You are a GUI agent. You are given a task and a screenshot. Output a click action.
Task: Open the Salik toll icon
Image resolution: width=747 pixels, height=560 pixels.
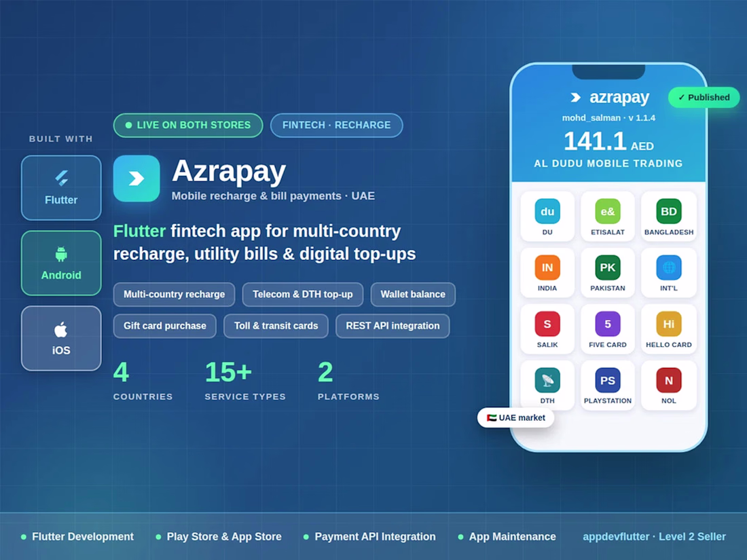click(x=547, y=324)
